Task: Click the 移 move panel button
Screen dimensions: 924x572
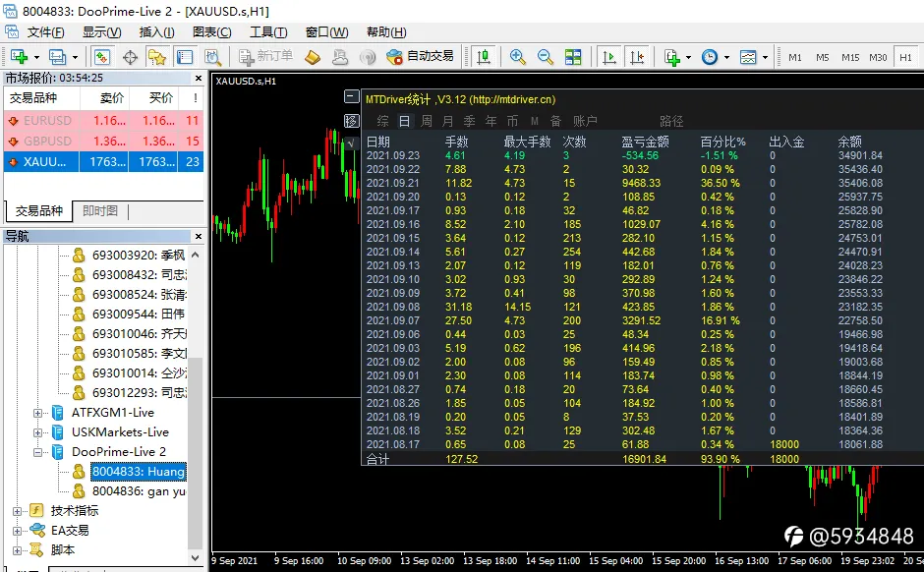Action: pyautogui.click(x=351, y=121)
